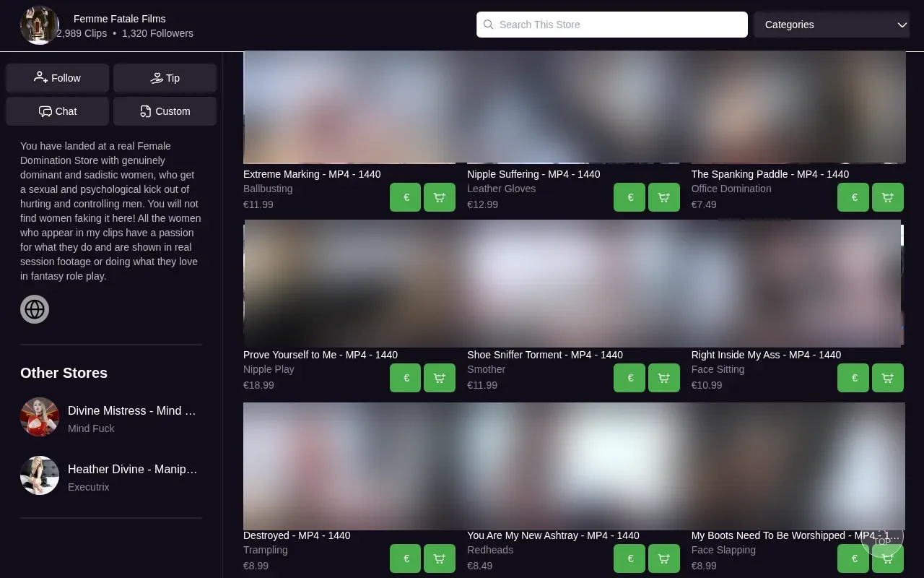Open the store website globe icon
This screenshot has width=924, height=578.
[x=35, y=309]
